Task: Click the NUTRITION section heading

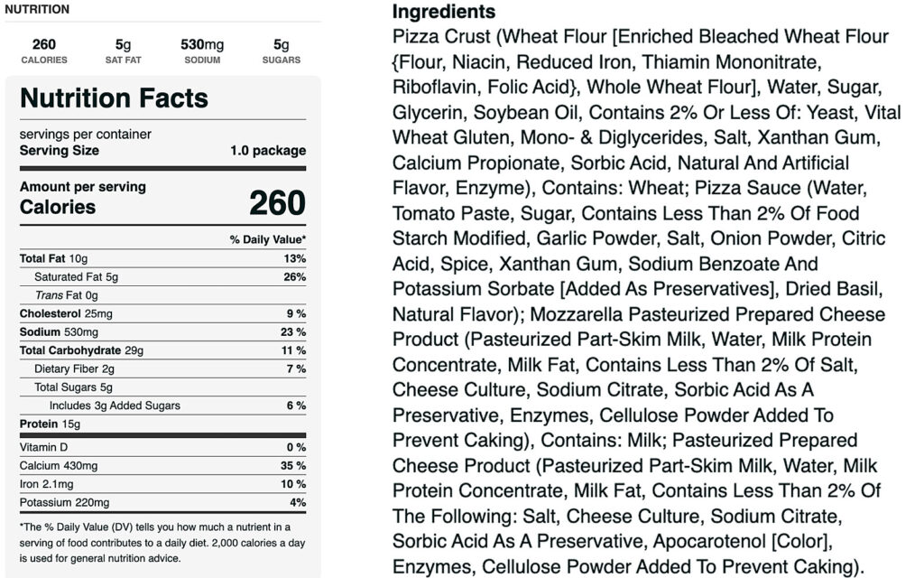Action: click(x=37, y=10)
